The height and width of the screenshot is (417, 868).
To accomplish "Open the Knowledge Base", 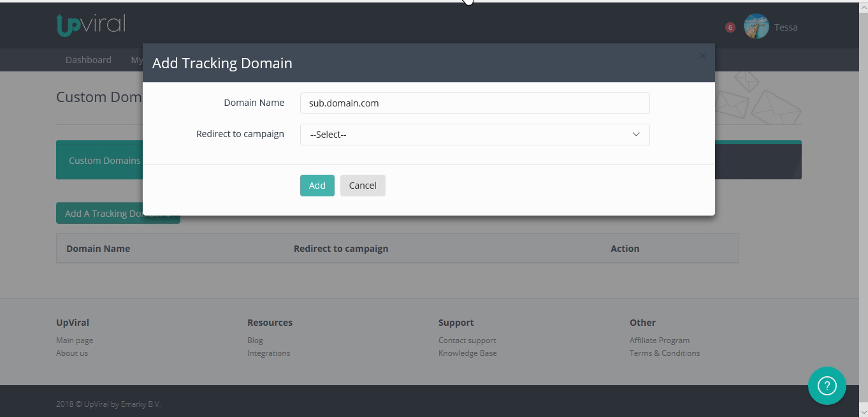I will tap(467, 353).
